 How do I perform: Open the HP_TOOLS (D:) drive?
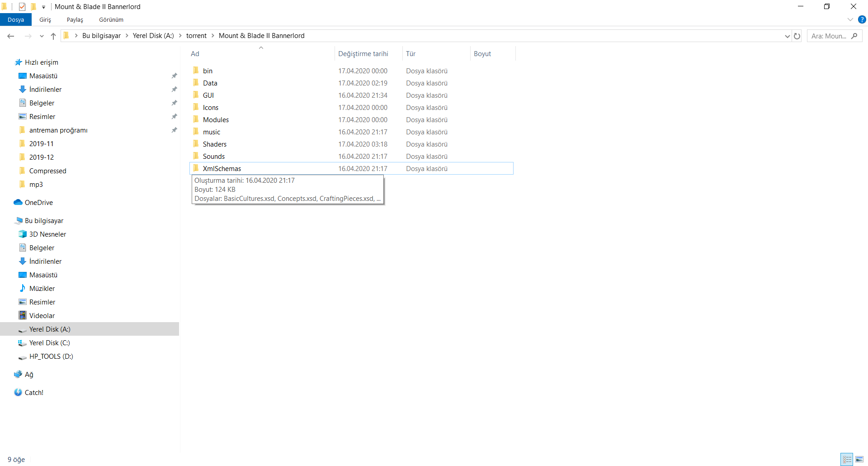coord(51,357)
